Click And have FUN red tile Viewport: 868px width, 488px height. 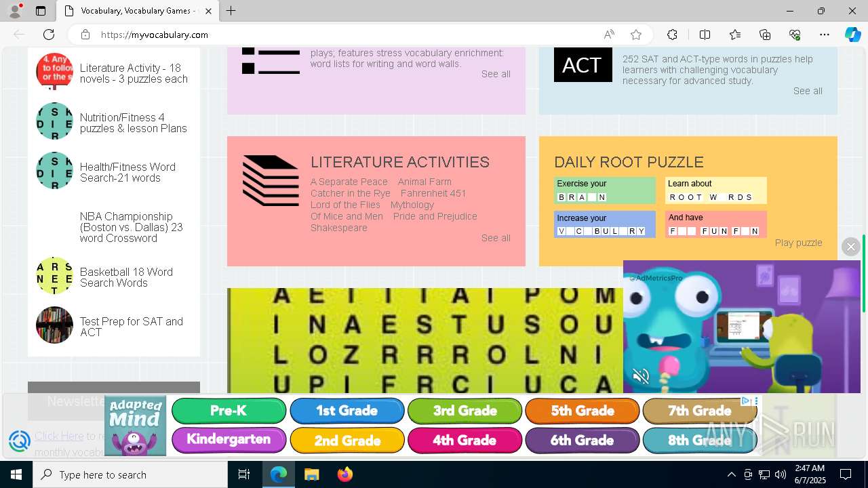716,224
